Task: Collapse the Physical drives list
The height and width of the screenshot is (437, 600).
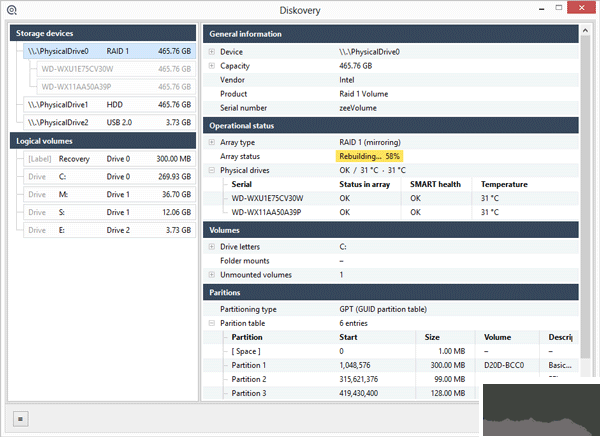Action: pos(211,170)
